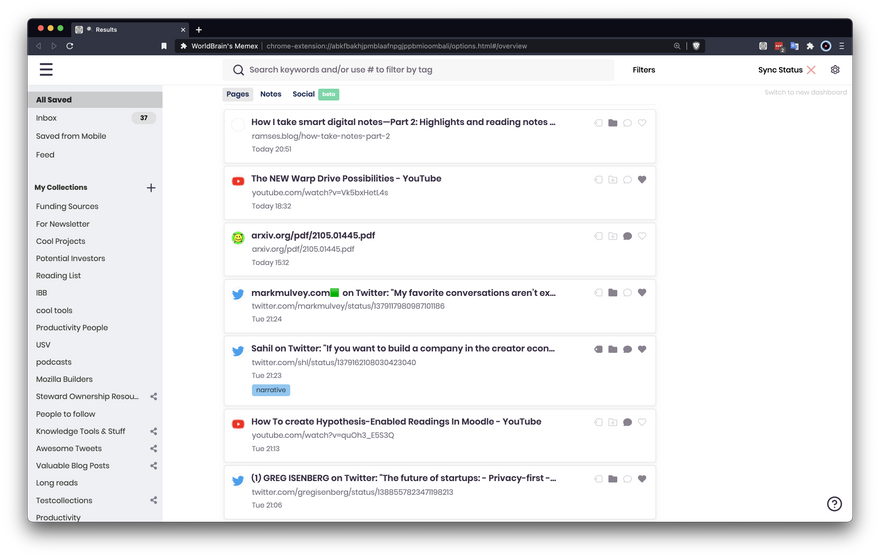Image resolution: width=880 pixels, height=558 pixels.
Task: Open the hamburger sidebar menu
Action: [46, 70]
